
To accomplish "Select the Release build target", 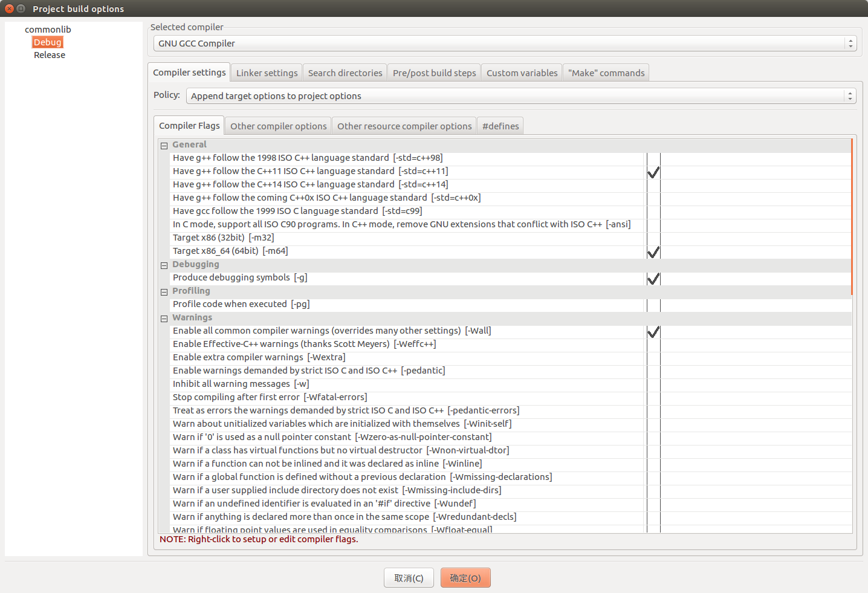I will [x=48, y=54].
